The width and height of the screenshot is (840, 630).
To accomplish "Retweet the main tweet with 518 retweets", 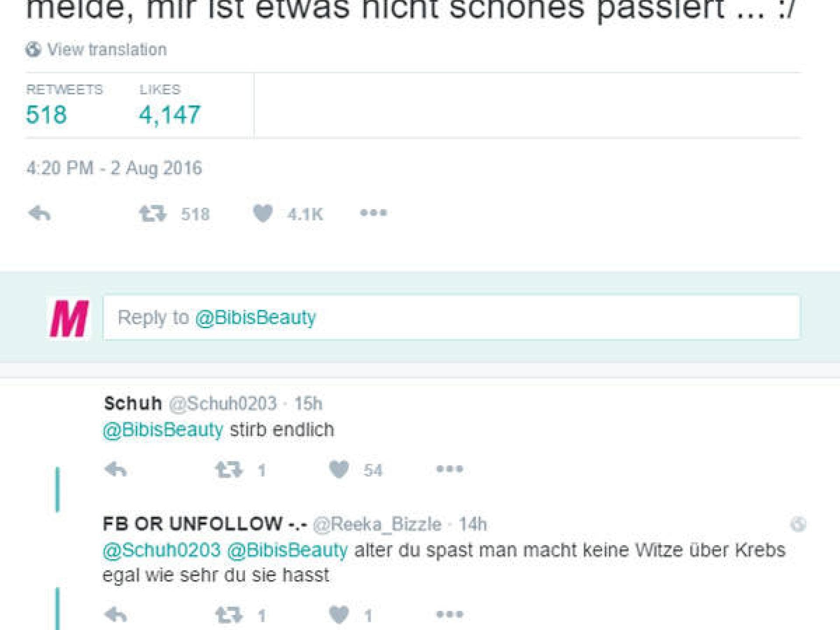I will point(153,214).
